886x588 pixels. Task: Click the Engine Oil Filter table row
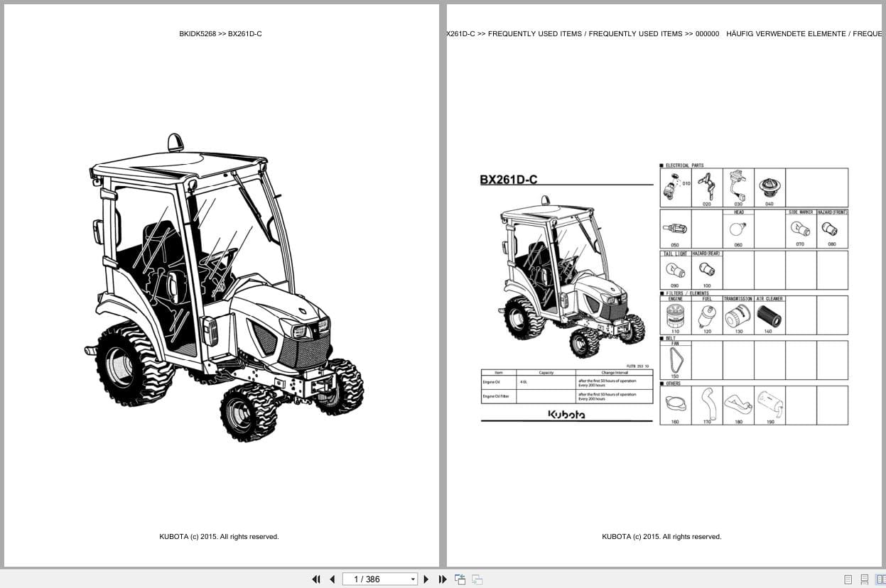(x=566, y=396)
